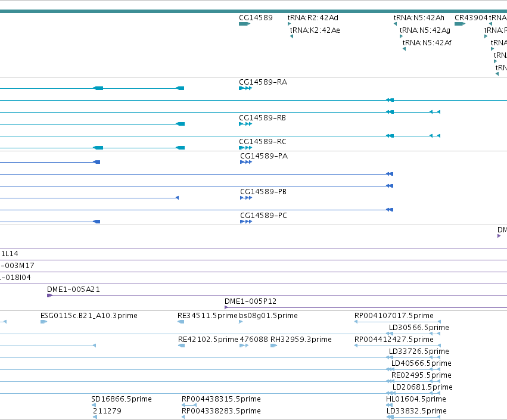Select the CG14589-PA protein label

pos(264,156)
